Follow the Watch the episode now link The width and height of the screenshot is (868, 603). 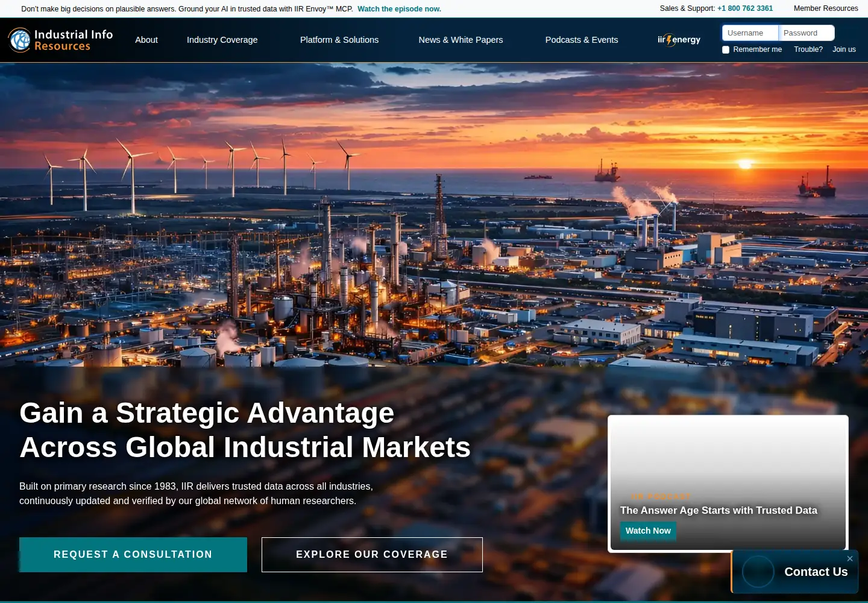399,9
